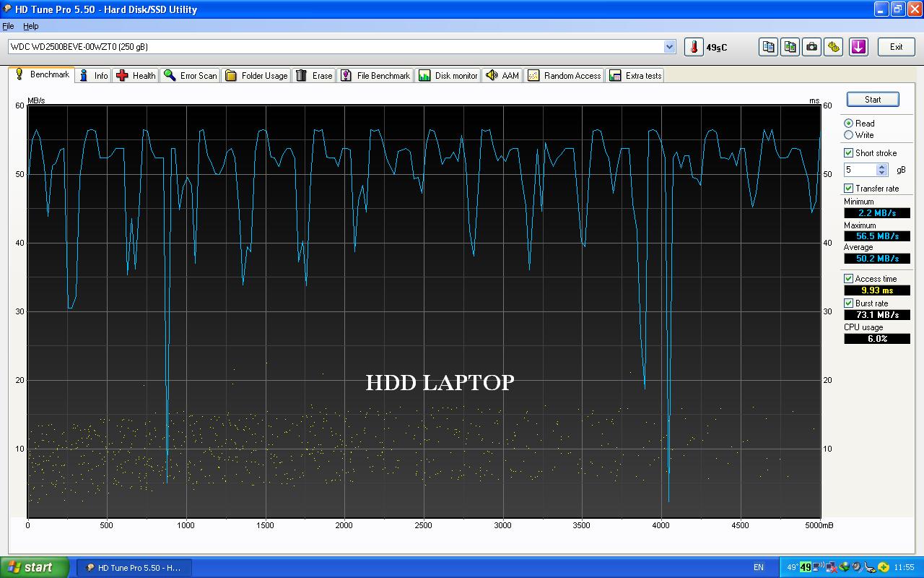924x578 pixels.
Task: Switch to the Random Access tab
Action: pyautogui.click(x=564, y=75)
